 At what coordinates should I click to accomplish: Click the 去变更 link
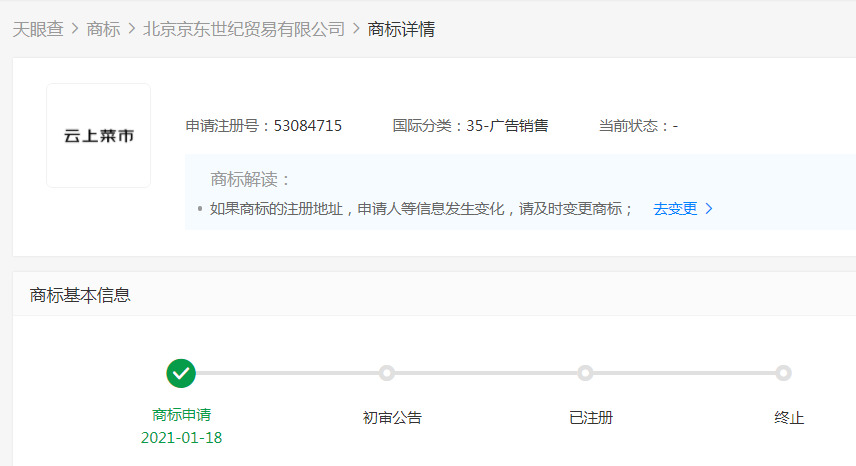[x=675, y=209]
